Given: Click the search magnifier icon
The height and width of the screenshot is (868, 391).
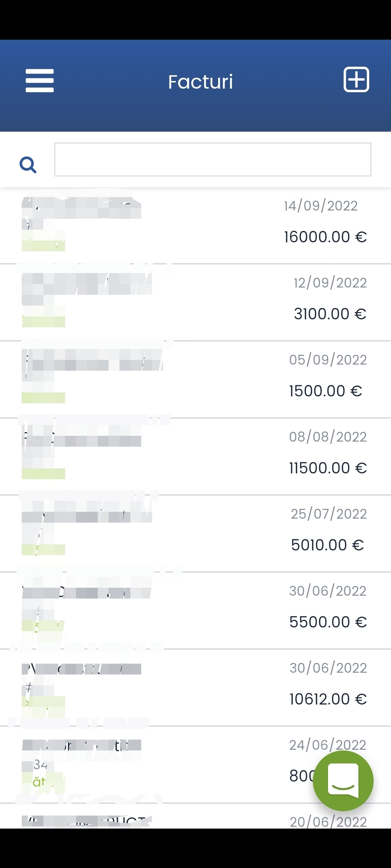Looking at the screenshot, I should click(28, 165).
